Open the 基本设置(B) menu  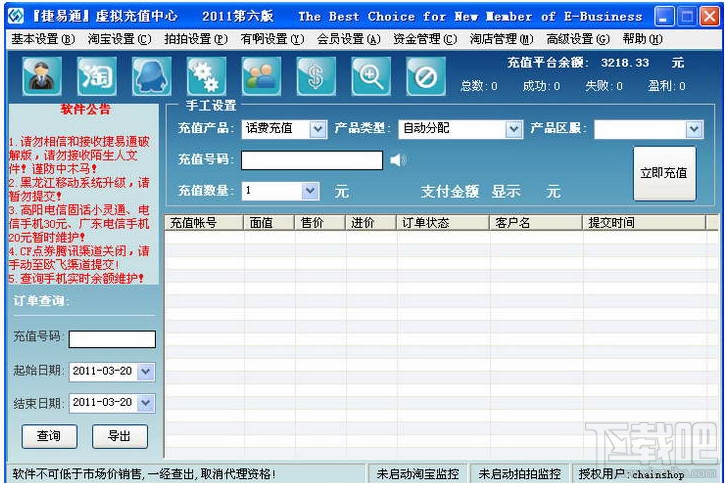pos(43,39)
